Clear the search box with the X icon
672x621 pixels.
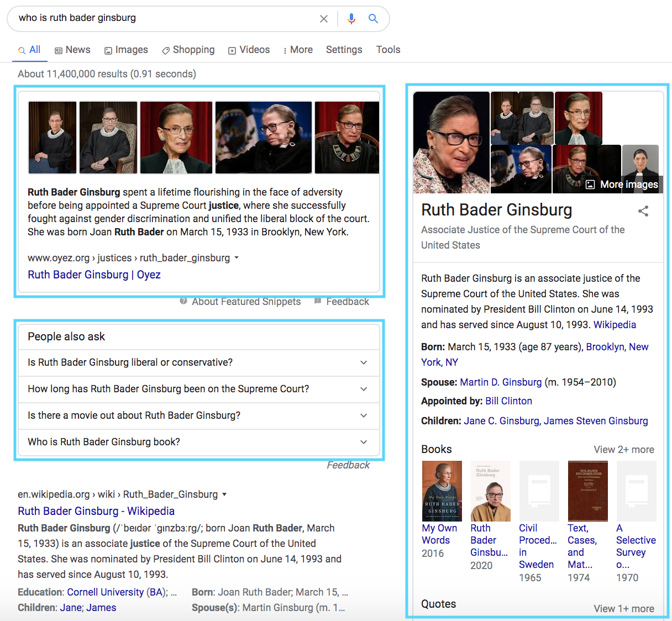click(x=324, y=19)
